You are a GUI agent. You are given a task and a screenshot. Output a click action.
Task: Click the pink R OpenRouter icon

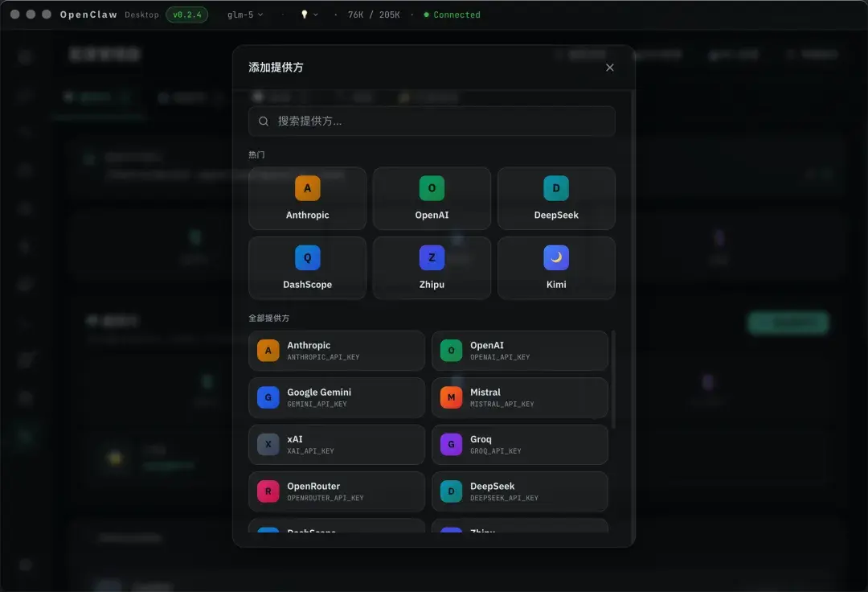pos(268,491)
